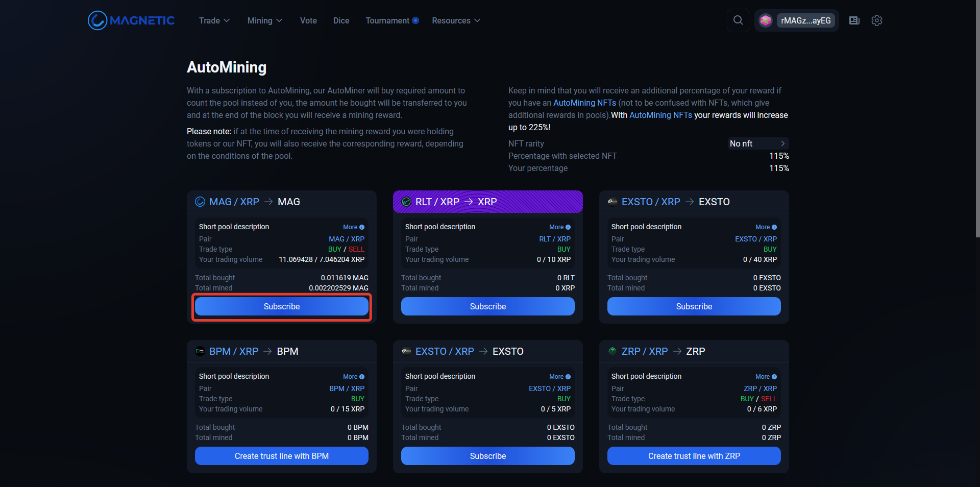Click the second AutoMining NFTs link
Image resolution: width=980 pixels, height=487 pixels.
[x=660, y=115]
